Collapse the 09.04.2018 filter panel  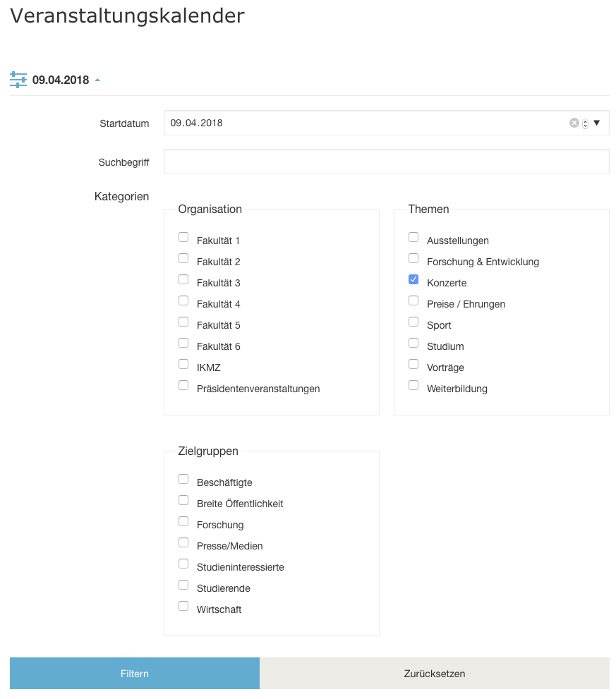[97, 80]
